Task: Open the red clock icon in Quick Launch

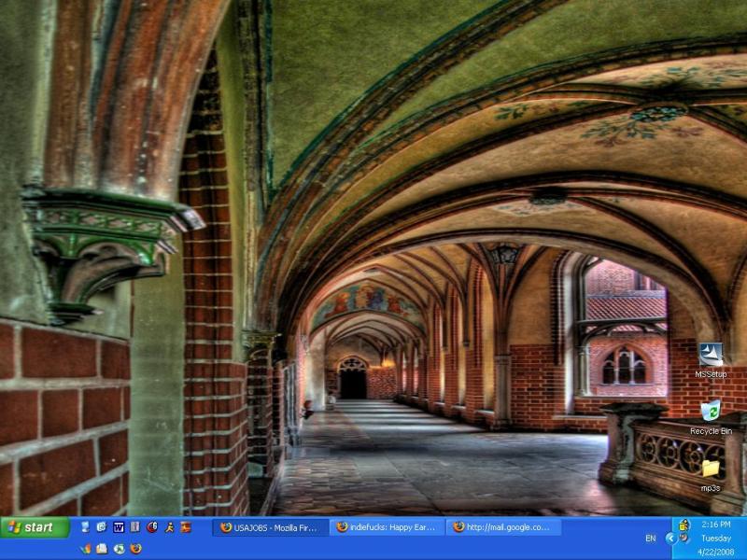Action: point(152,527)
